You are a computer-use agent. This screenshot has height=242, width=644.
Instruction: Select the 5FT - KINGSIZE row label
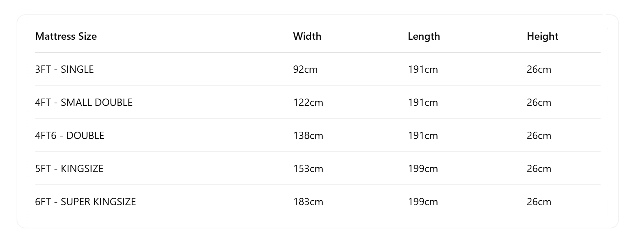click(69, 168)
